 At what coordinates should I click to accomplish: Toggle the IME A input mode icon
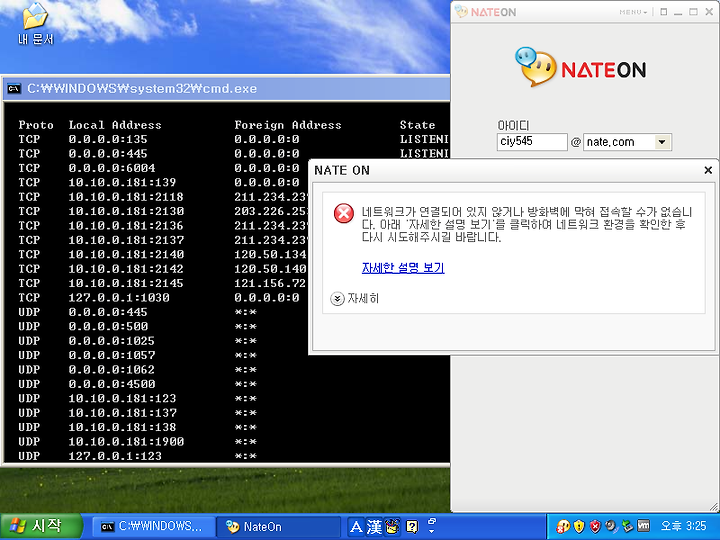coord(355,527)
